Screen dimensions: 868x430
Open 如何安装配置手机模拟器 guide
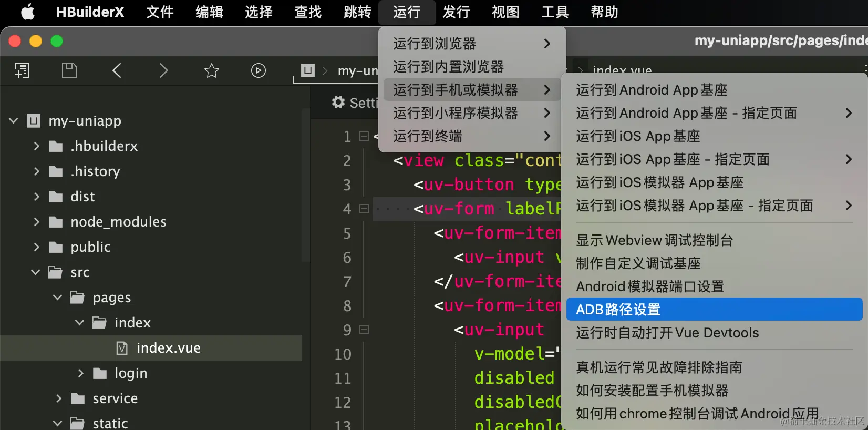click(715, 391)
